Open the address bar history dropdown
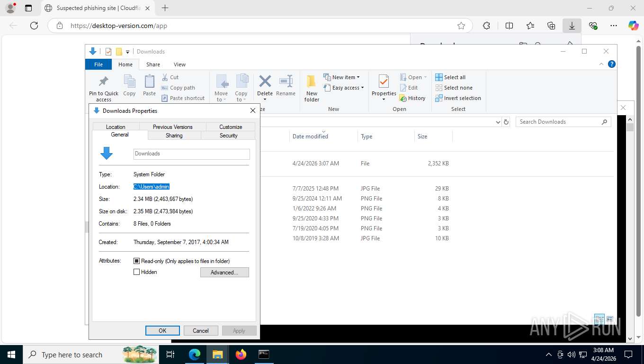This screenshot has width=644, height=364. pos(498,122)
